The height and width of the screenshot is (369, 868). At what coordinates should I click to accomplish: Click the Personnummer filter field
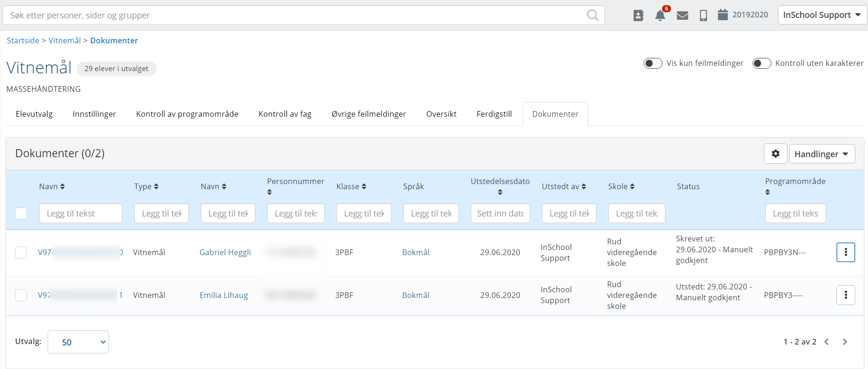pos(296,213)
